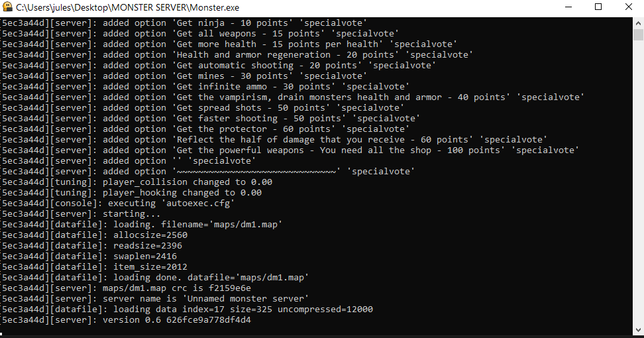Click the 'starting...' server line

tap(81, 214)
